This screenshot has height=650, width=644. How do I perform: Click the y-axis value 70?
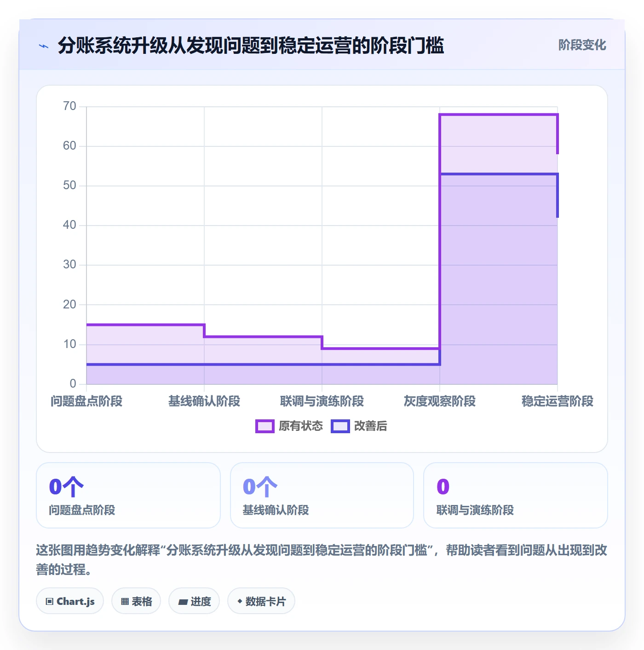click(69, 106)
